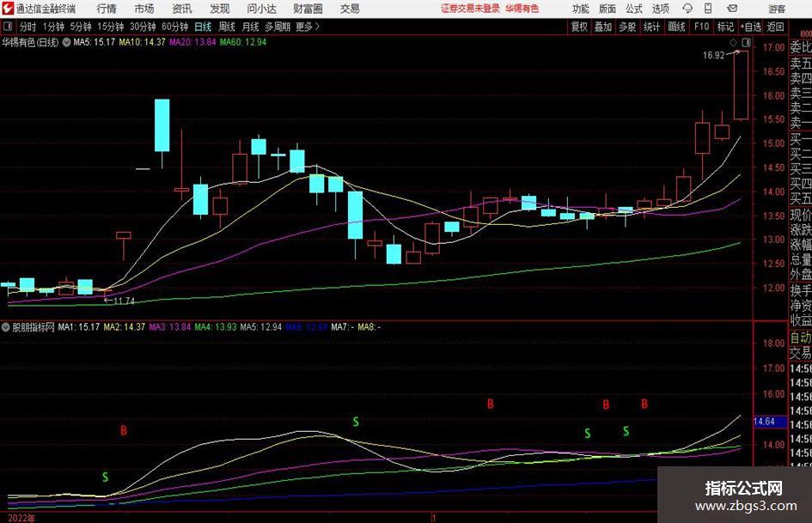Screen dimensions: 812x523
Task: Click the MA10: 14.37 label
Action: [142, 42]
